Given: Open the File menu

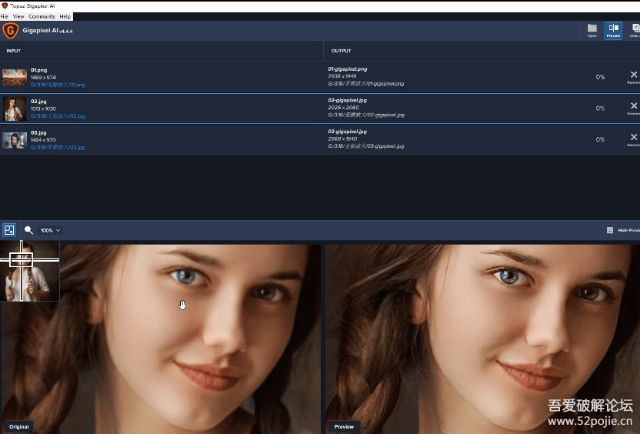Looking at the screenshot, I should [x=4, y=16].
